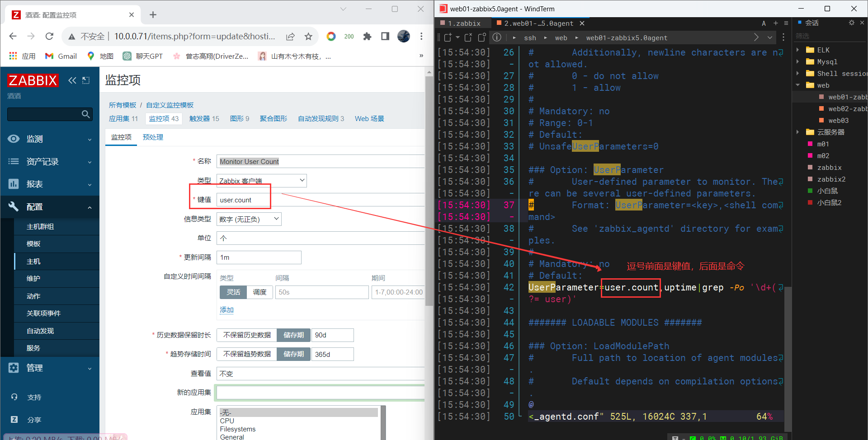Open the Web 场景 tab

click(369, 119)
